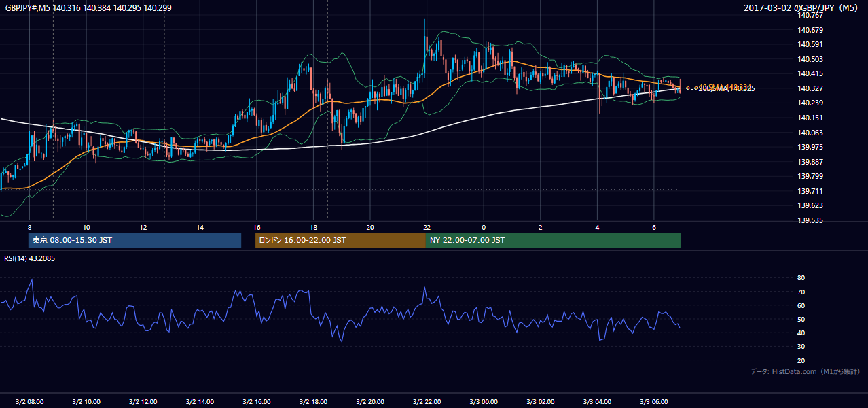The width and height of the screenshot is (868, 408).
Task: Click hour tick 14 under the price chart
Action: click(x=200, y=227)
